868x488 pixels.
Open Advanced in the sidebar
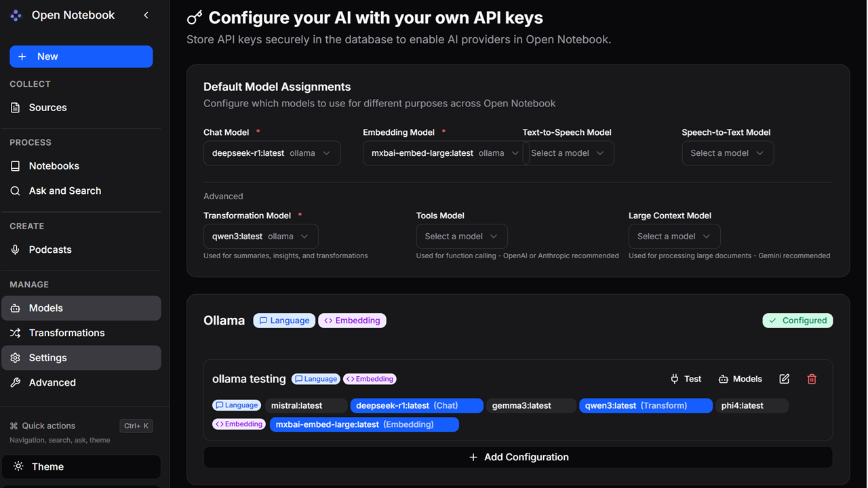coord(81,382)
